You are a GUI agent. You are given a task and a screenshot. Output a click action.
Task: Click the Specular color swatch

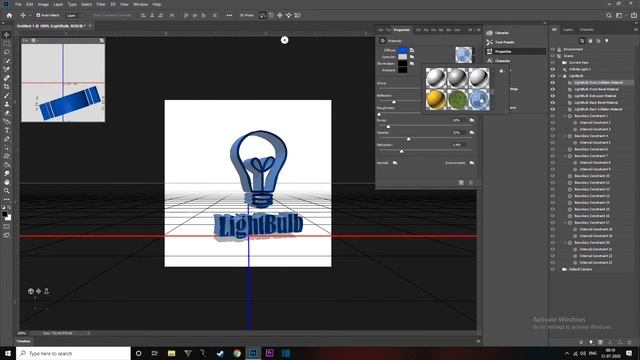coord(402,57)
